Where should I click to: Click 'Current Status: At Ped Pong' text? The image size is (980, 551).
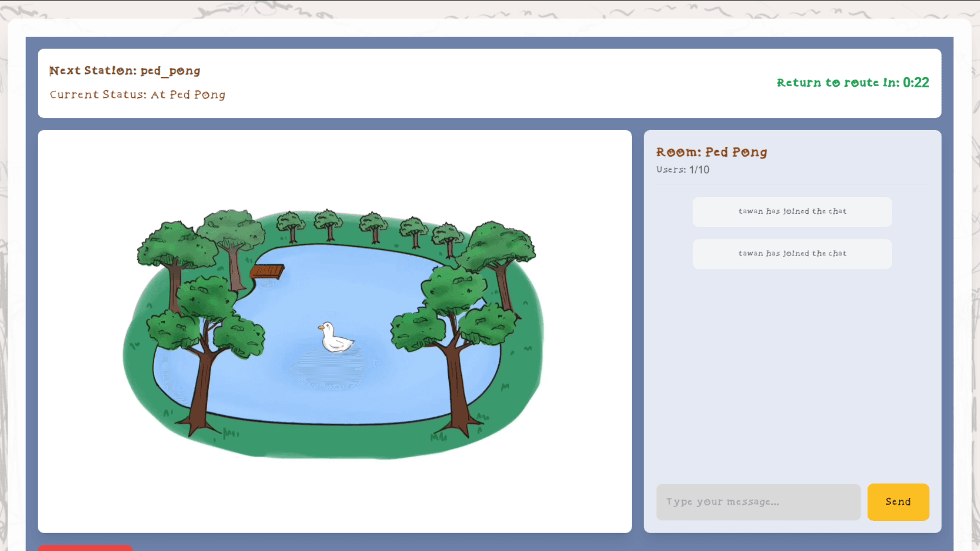pyautogui.click(x=137, y=95)
